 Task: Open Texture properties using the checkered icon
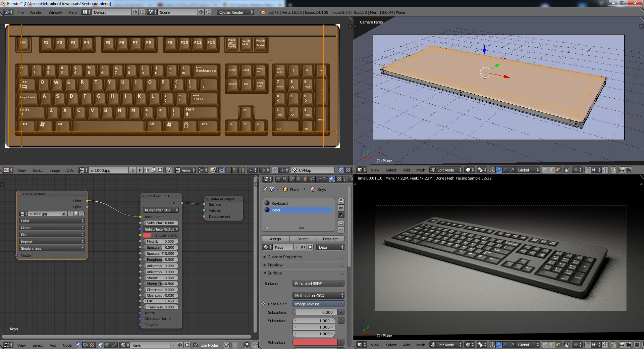pos(339,179)
